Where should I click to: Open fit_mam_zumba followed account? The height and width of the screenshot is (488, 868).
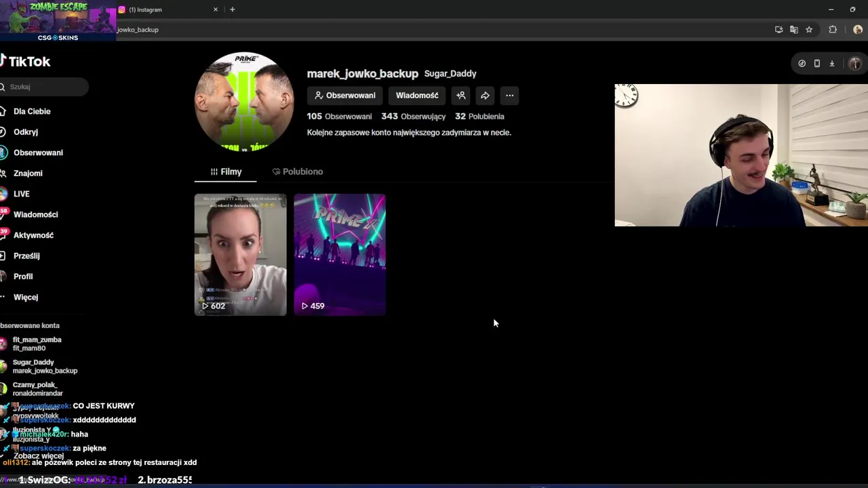point(37,344)
